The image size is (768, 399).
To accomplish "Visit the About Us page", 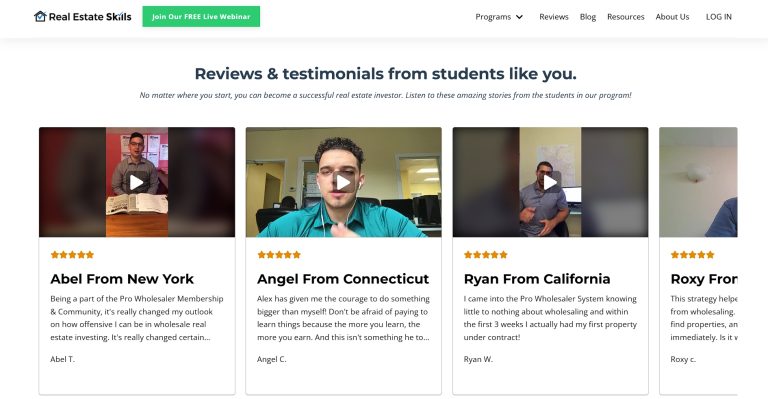I will coord(672,17).
